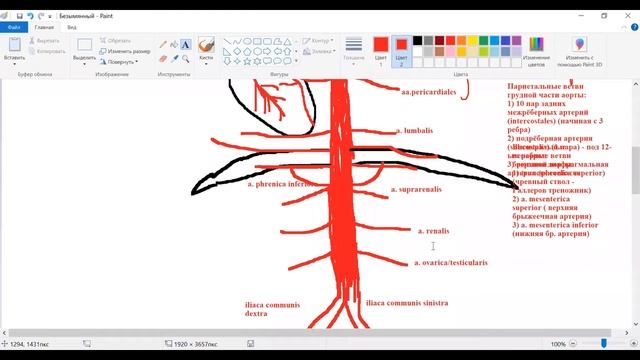Image resolution: width=640 pixels, height=360 pixels.
Task: Click the zoom out minus button
Action: coord(573,344)
